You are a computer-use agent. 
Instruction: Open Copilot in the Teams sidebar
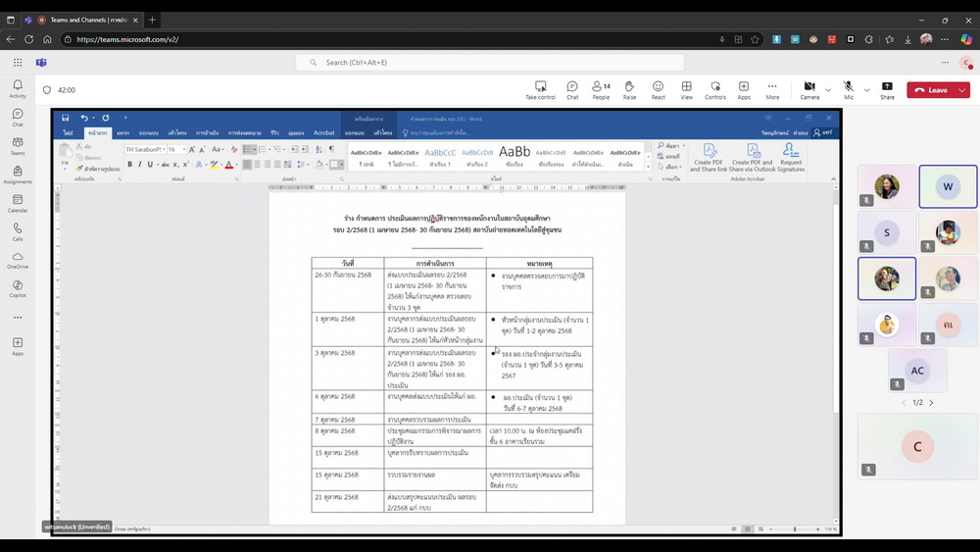[18, 288]
